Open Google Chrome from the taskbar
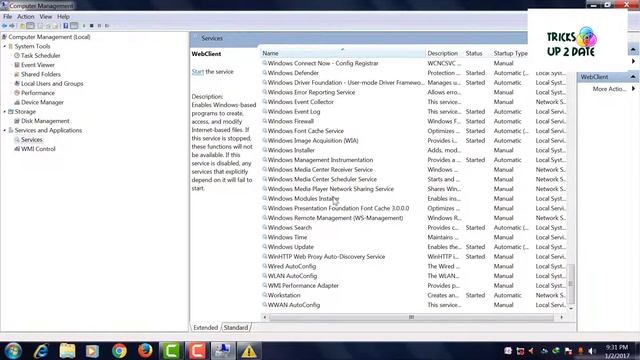 point(119,351)
